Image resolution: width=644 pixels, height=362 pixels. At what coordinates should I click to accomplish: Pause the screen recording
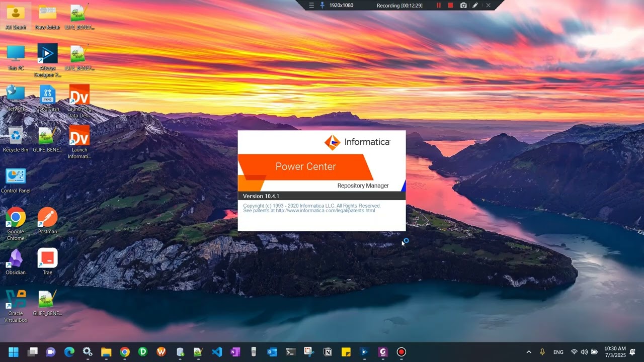pyautogui.click(x=438, y=6)
